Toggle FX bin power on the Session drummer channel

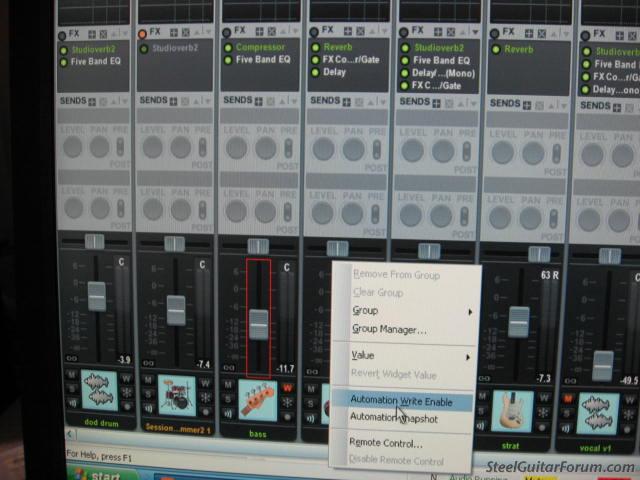pyautogui.click(x=144, y=33)
